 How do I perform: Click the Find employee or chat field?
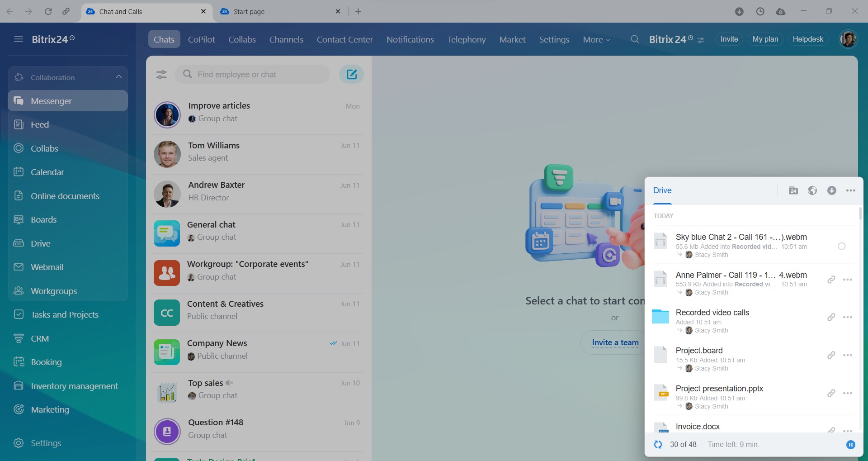pyautogui.click(x=258, y=74)
